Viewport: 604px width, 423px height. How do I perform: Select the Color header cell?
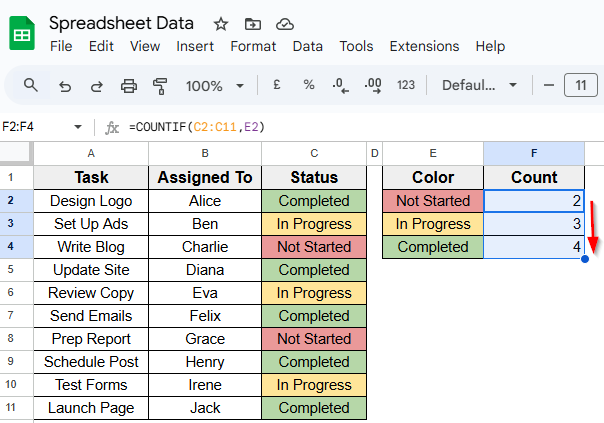[433, 178]
